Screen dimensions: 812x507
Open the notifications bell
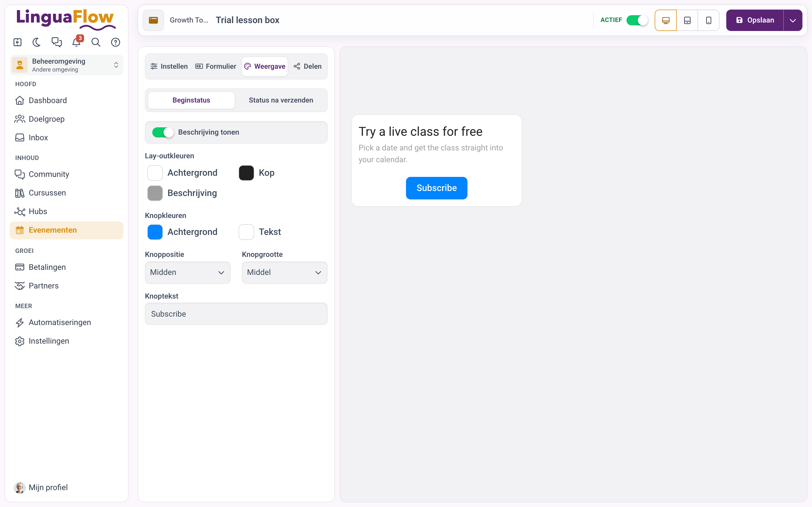click(76, 42)
